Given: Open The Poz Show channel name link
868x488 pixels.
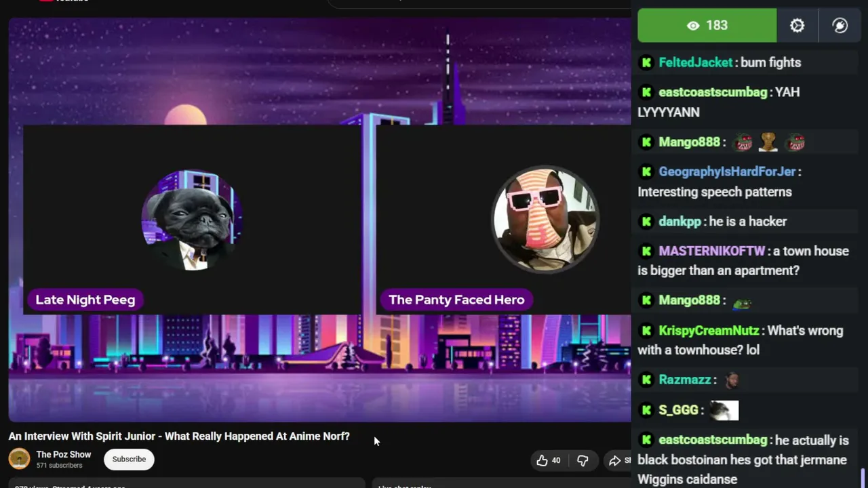Looking at the screenshot, I should click(x=64, y=455).
